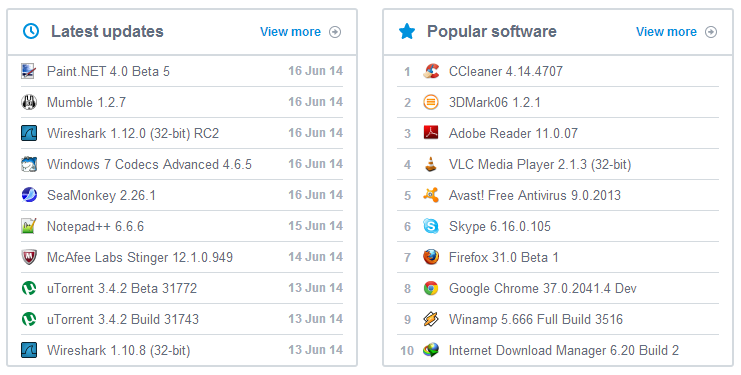Image resolution: width=741 pixels, height=375 pixels.
Task: Click the McAfee shield icon
Action: click(29, 257)
